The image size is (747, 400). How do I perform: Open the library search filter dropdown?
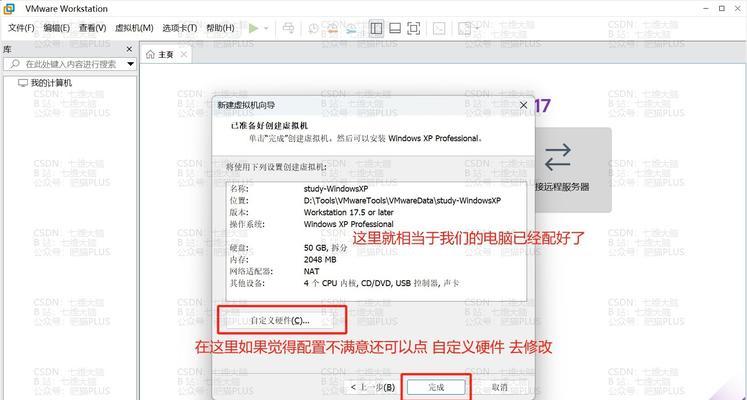click(x=131, y=64)
